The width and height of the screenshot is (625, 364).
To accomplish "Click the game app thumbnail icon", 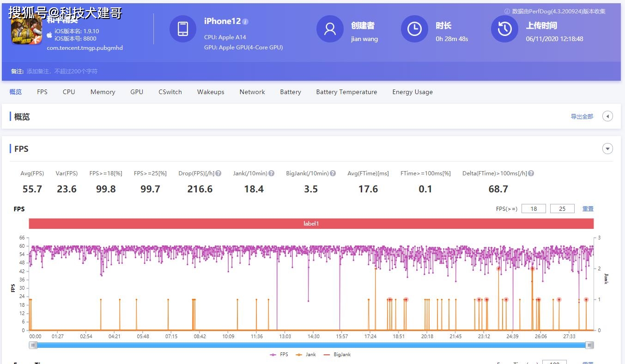I will (x=26, y=30).
